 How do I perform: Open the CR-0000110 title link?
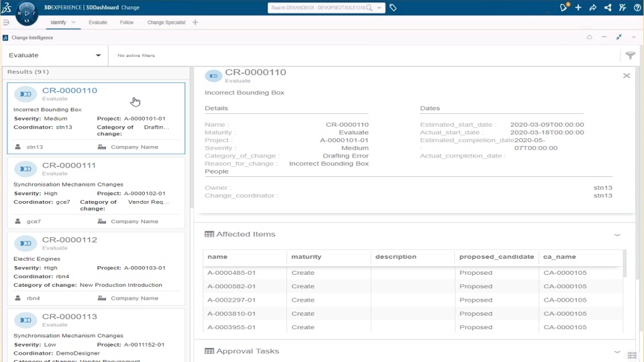(x=69, y=90)
